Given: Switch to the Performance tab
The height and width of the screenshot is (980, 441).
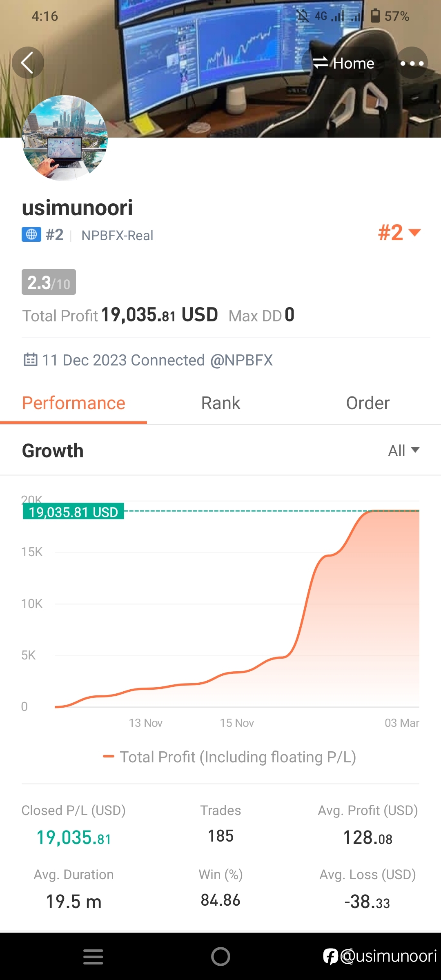Looking at the screenshot, I should click(x=73, y=403).
